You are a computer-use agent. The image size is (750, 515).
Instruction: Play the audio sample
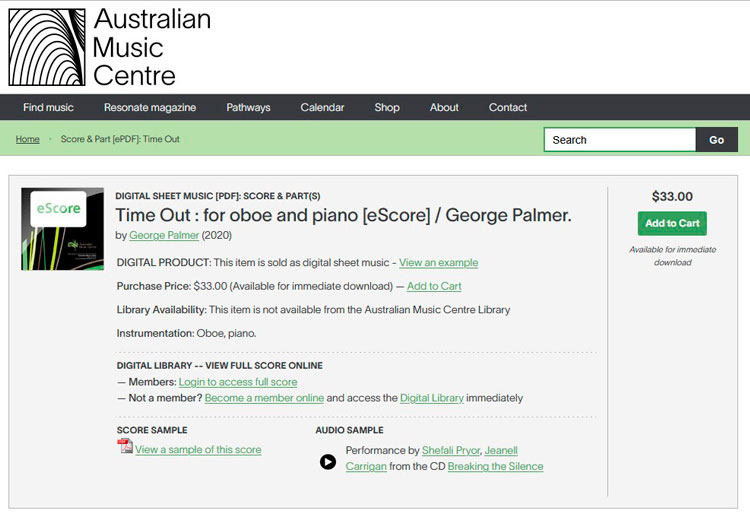[328, 462]
